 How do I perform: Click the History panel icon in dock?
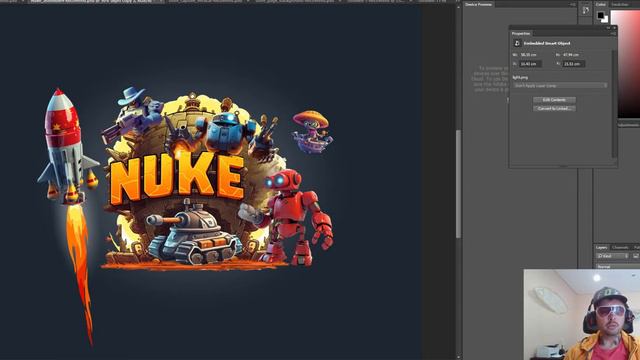585,11
